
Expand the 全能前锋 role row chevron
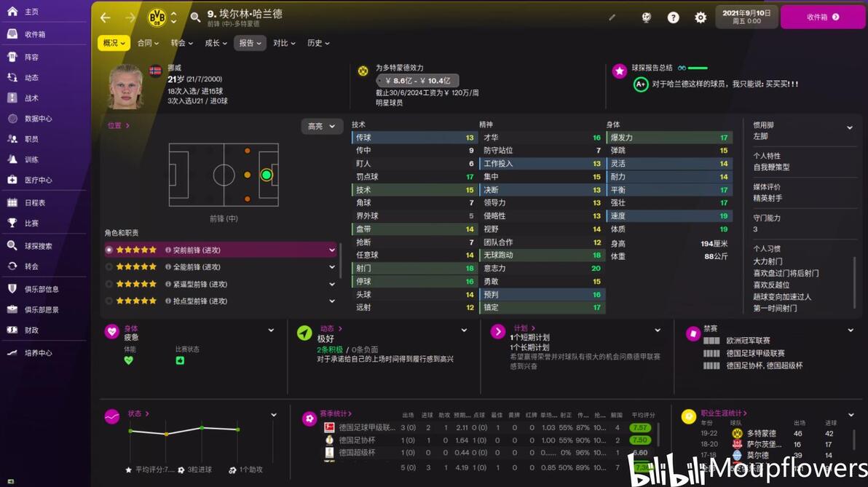(x=332, y=266)
